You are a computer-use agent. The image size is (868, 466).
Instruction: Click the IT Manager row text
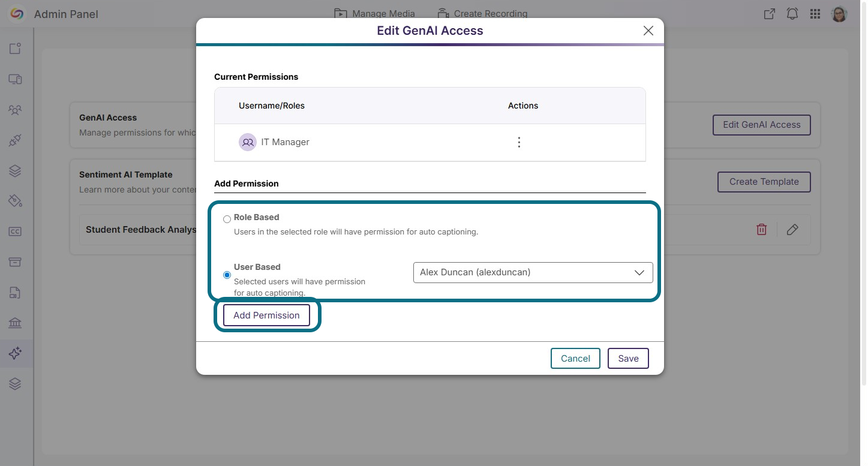pos(285,142)
